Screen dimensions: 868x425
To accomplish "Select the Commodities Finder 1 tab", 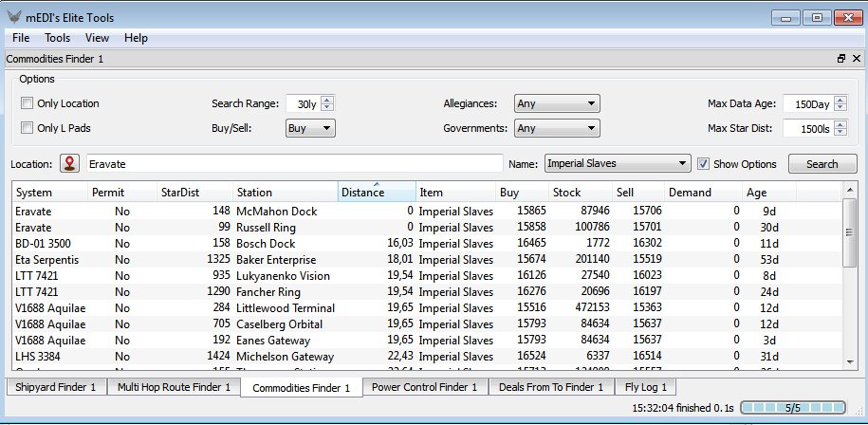I will (302, 387).
